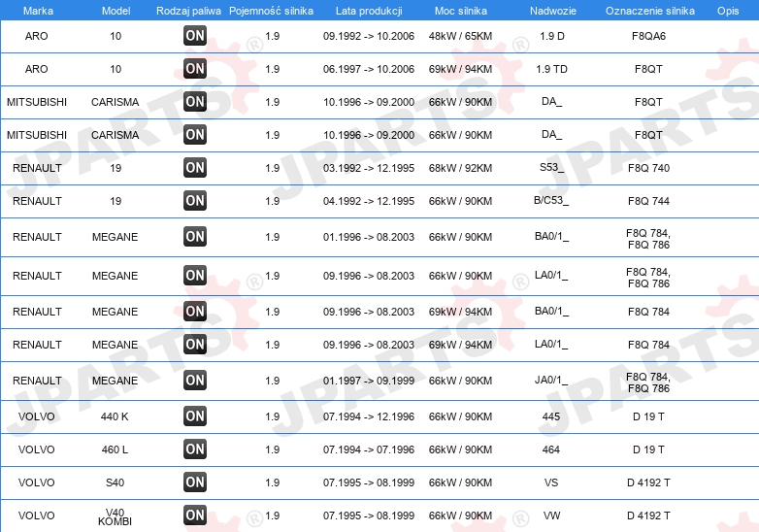The height and width of the screenshot is (532, 759).
Task: Click RENAULT in the JA0/1_ row
Action: (x=37, y=381)
